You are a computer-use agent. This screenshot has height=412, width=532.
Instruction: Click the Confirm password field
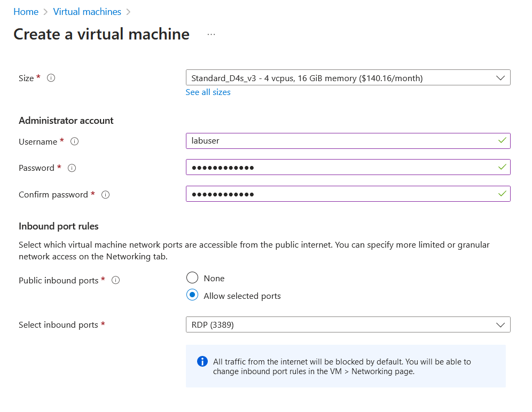tap(342, 194)
